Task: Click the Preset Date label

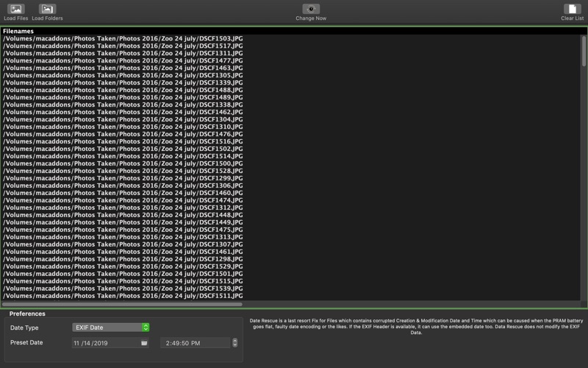Action: (x=26, y=342)
